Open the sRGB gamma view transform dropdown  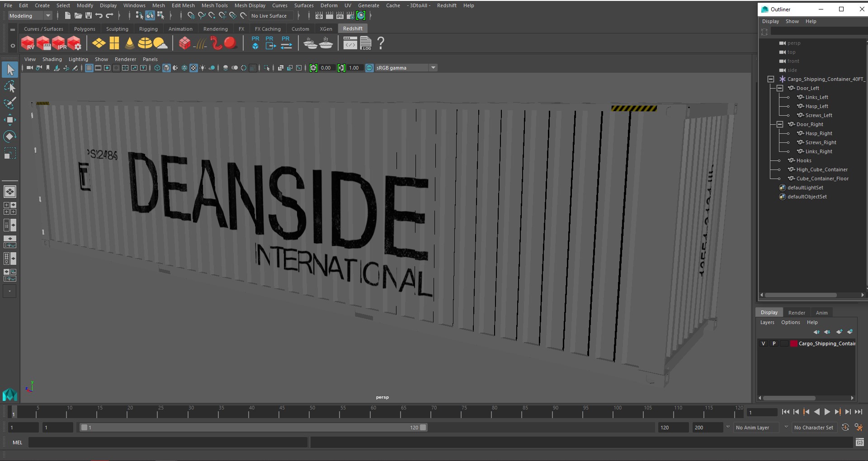tap(406, 68)
